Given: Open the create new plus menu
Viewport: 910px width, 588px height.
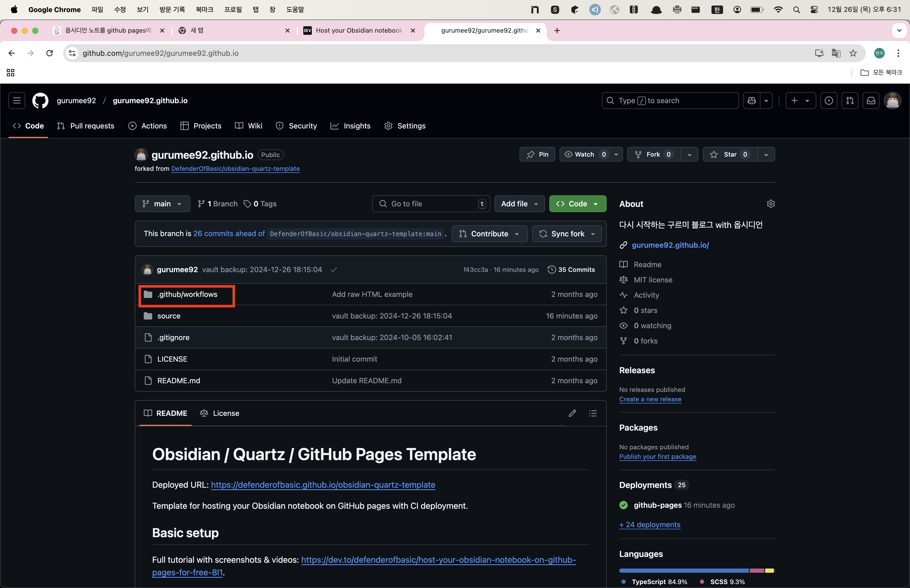Looking at the screenshot, I should tap(800, 101).
